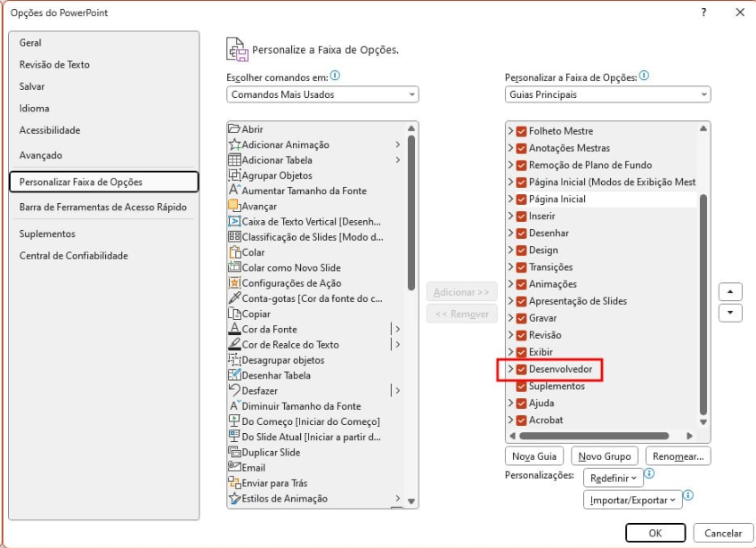This screenshot has width=756, height=548.
Task: Click the Adicionar Animação star icon
Action: click(234, 144)
